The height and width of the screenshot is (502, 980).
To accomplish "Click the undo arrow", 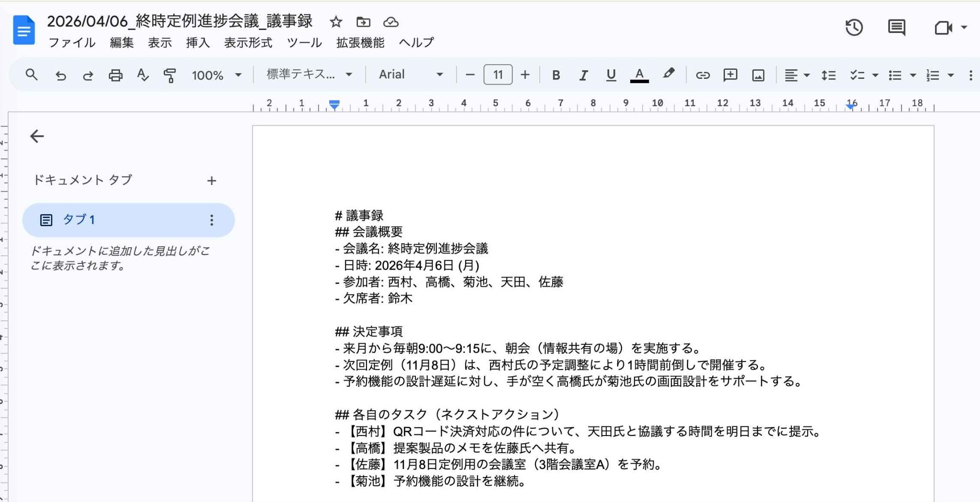I will (61, 75).
